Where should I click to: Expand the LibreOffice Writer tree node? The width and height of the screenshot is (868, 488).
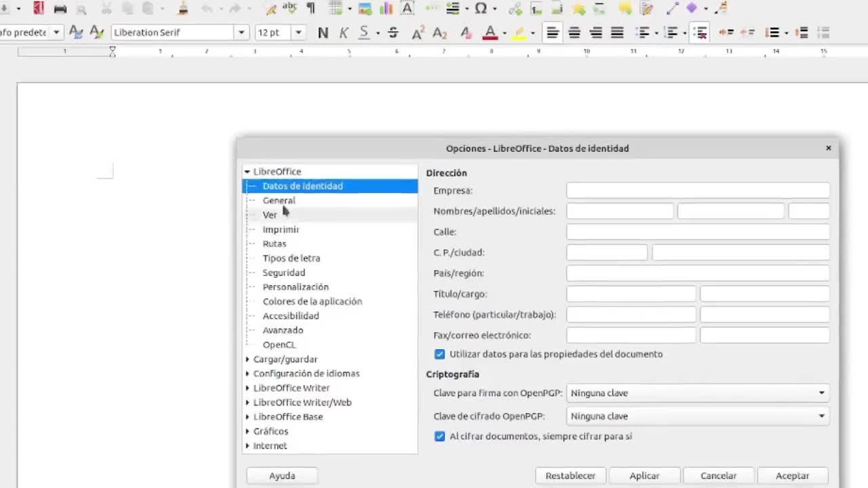tap(248, 388)
